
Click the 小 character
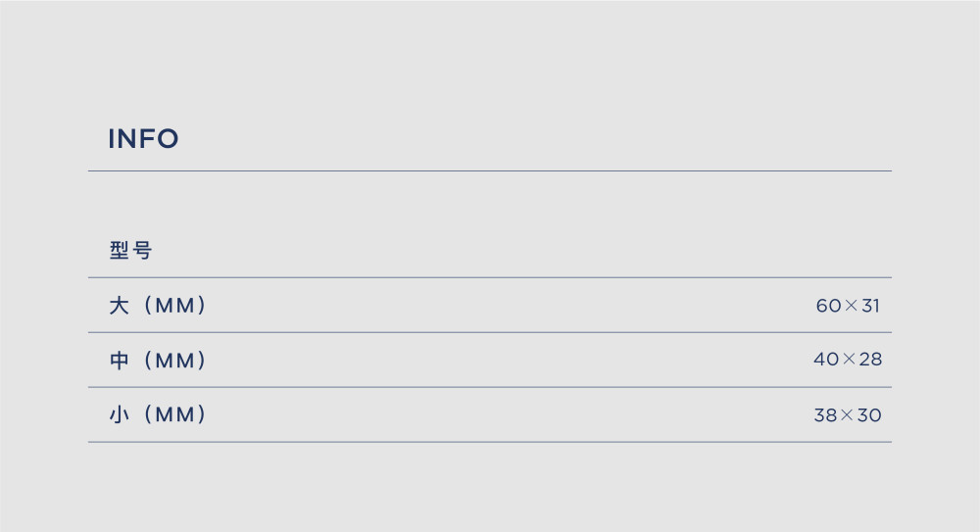119,414
